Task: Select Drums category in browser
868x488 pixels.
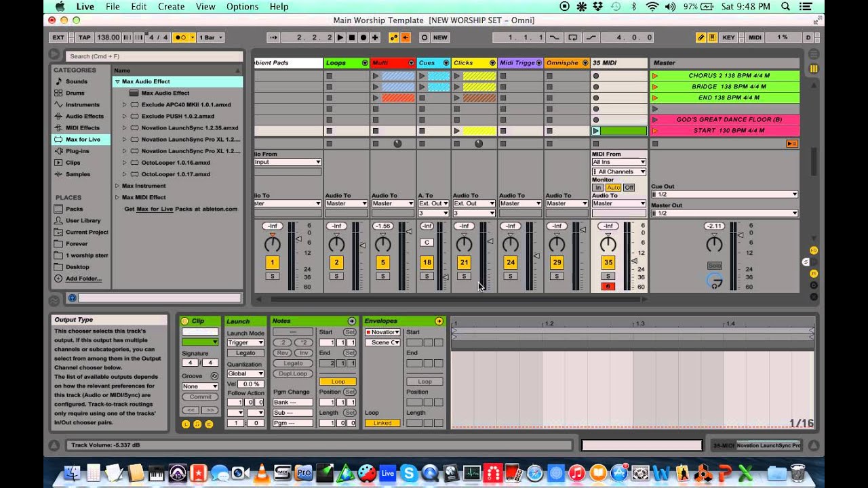Action: 75,93
